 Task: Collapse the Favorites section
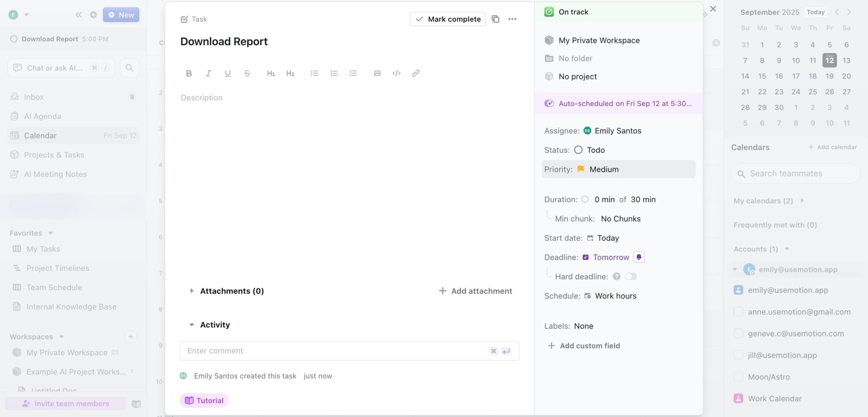coord(51,233)
